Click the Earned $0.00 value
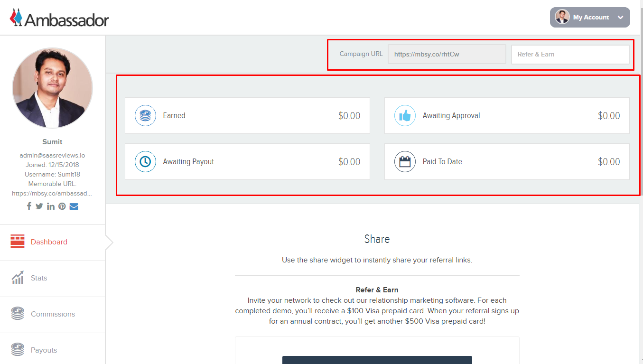The height and width of the screenshot is (364, 643). [x=349, y=116]
